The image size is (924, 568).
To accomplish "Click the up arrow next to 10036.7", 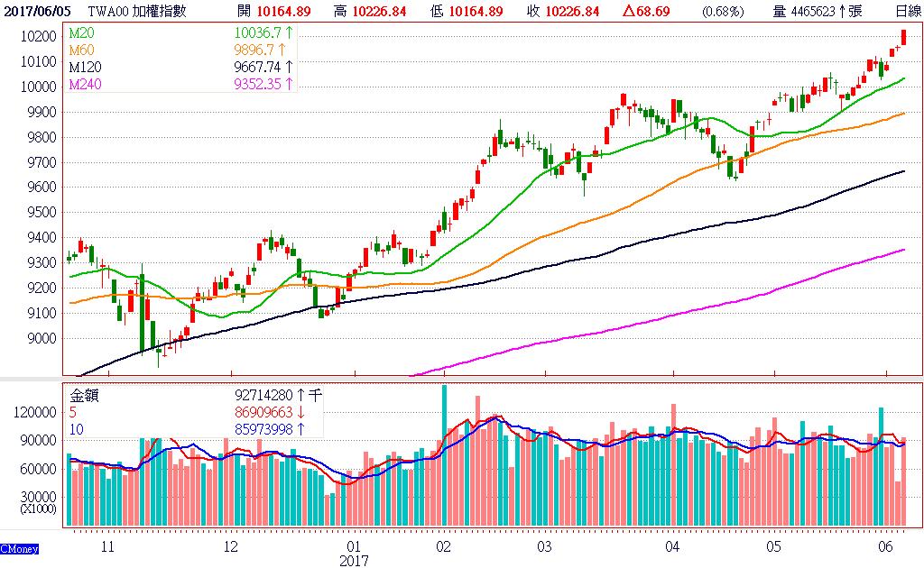I will 290,33.
